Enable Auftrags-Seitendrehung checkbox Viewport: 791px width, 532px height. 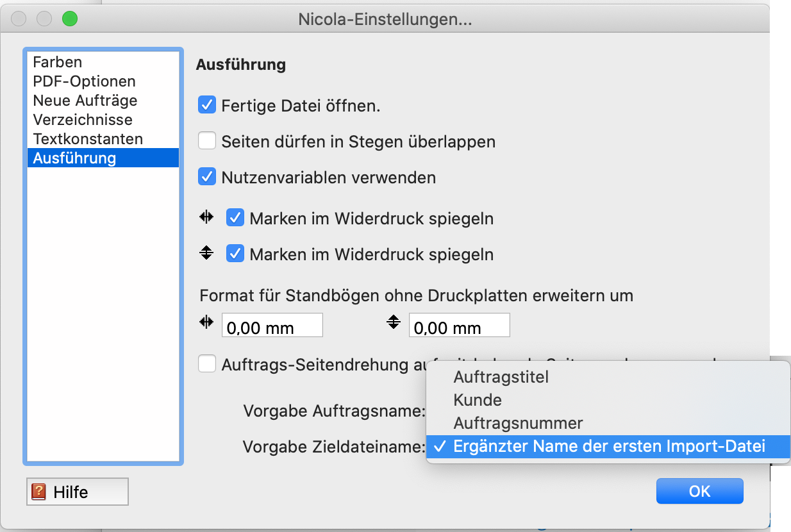click(206, 364)
